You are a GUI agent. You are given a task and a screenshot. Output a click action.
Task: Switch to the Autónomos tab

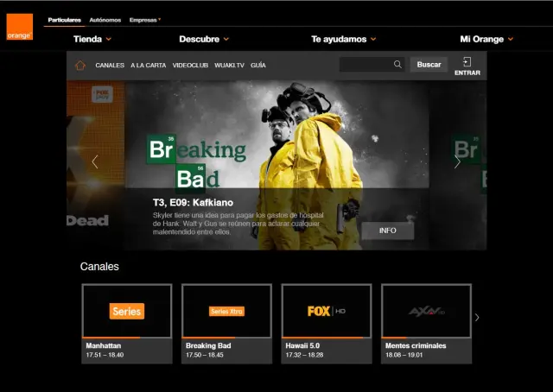(x=105, y=19)
